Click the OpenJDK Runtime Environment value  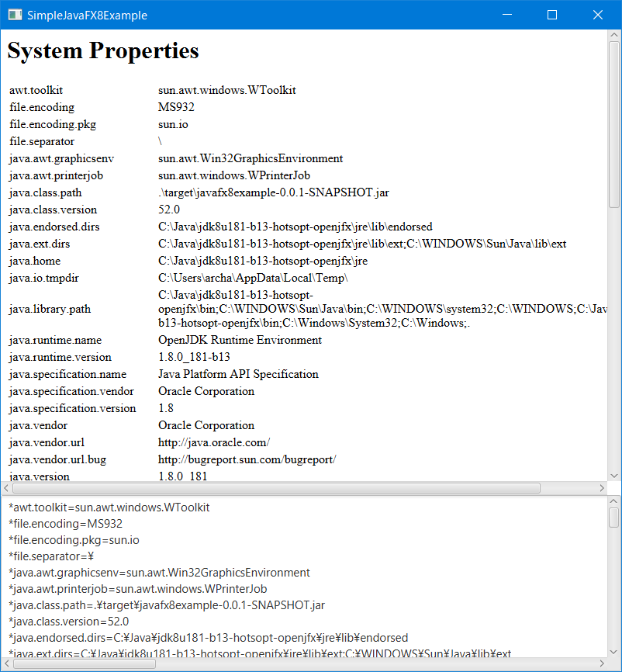[240, 340]
